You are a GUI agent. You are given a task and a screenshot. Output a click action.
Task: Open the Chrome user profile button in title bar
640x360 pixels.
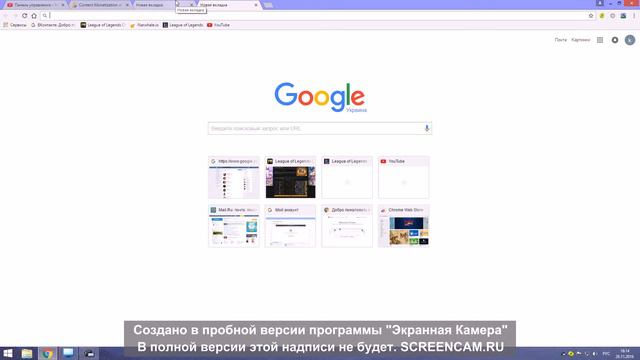click(600, 3)
